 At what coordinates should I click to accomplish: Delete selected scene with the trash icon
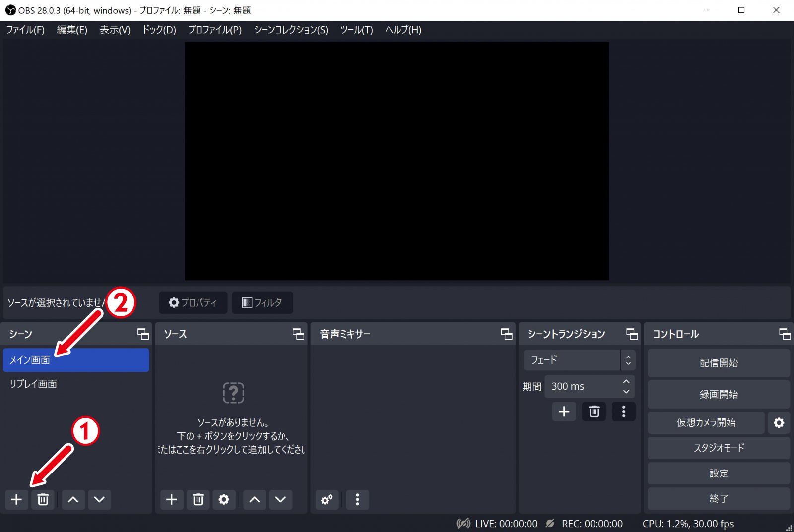[43, 499]
